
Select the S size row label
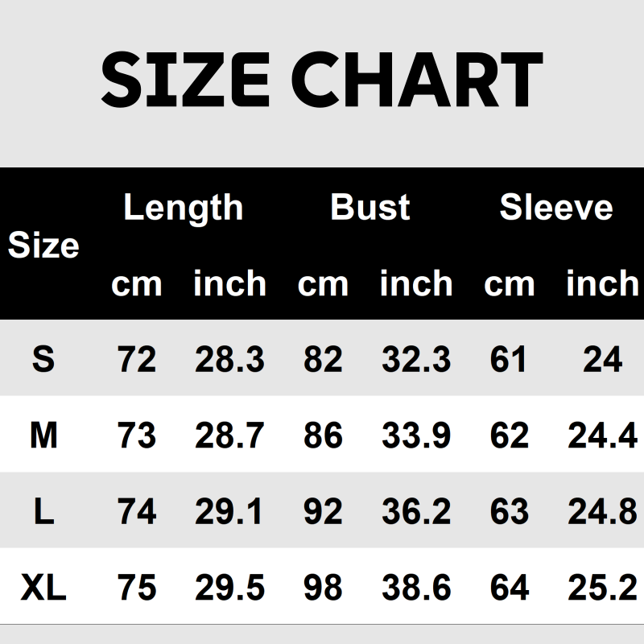tap(43, 359)
